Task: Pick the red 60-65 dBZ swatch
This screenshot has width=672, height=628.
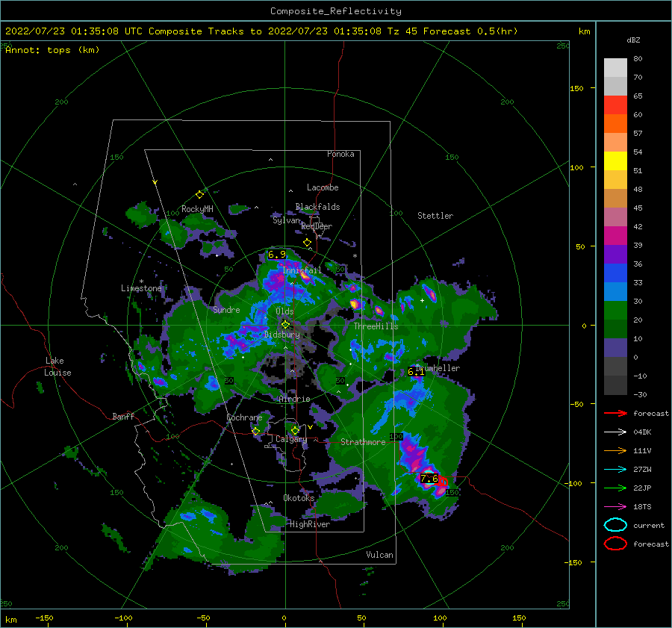Action: (x=615, y=105)
